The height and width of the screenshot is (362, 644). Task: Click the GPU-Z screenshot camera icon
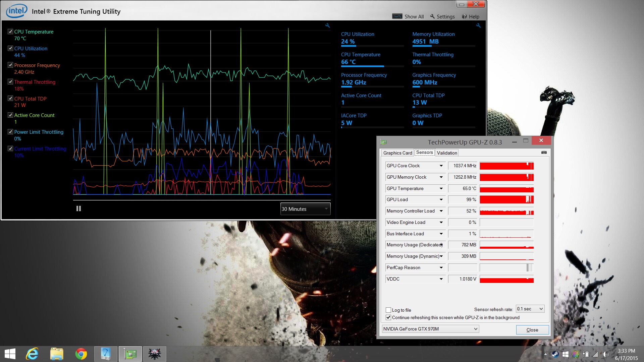544,153
